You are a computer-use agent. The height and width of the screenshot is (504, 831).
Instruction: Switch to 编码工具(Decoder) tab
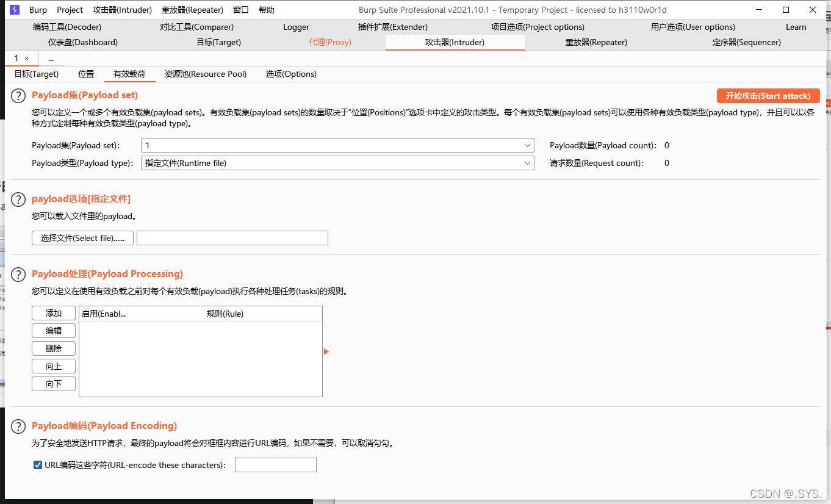[x=67, y=27]
